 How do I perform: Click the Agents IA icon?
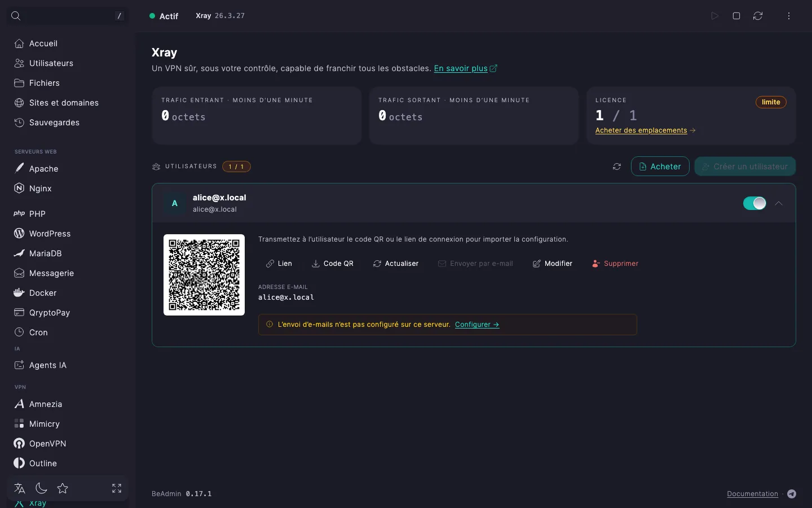pos(19,365)
